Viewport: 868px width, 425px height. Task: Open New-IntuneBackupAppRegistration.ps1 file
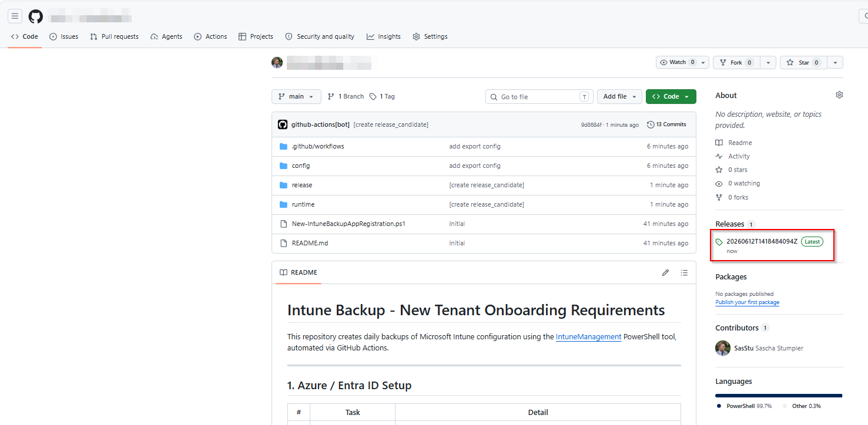tap(348, 224)
